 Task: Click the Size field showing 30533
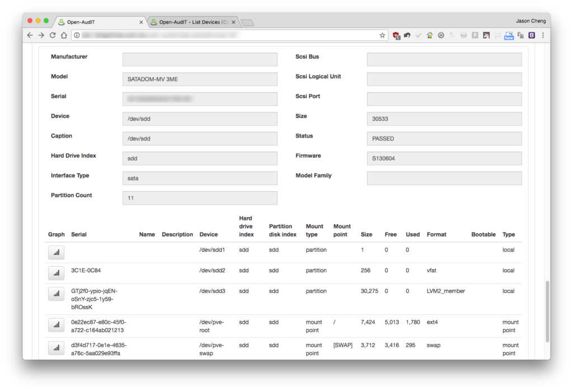[x=444, y=119]
